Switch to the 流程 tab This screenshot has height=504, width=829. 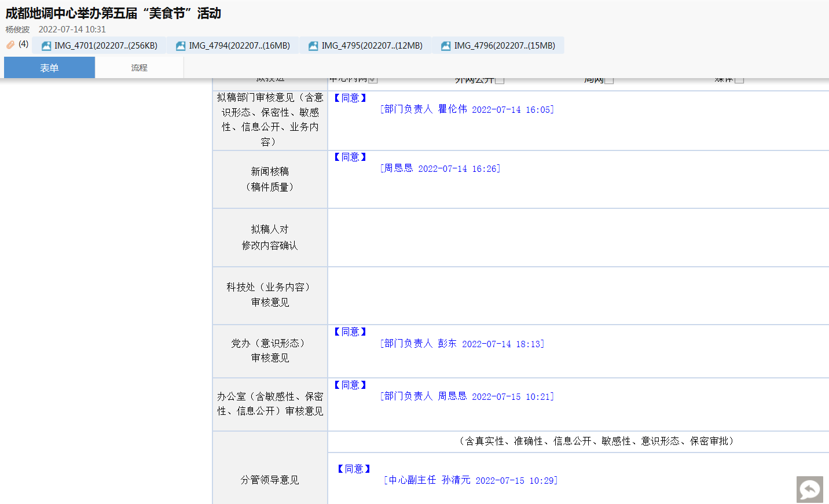[139, 68]
